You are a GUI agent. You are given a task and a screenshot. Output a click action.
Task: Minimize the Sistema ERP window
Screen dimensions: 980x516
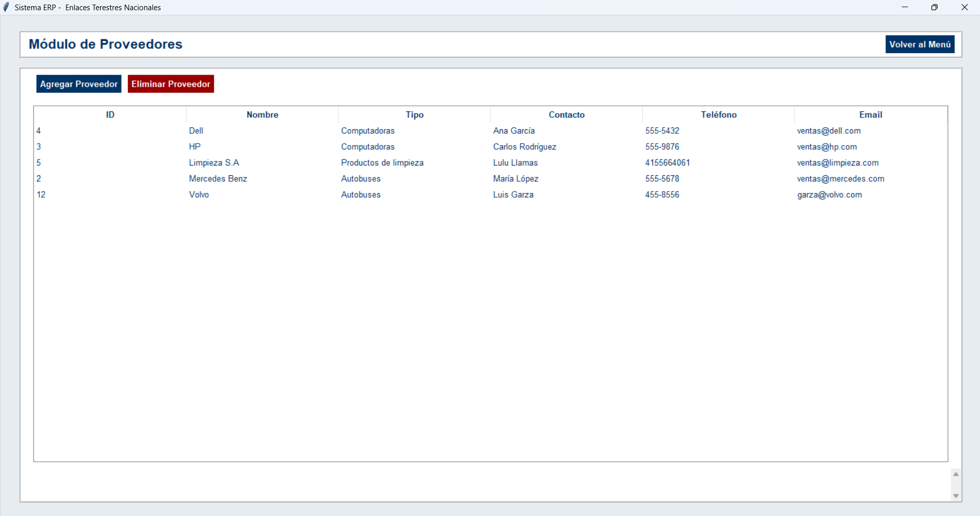coord(905,7)
